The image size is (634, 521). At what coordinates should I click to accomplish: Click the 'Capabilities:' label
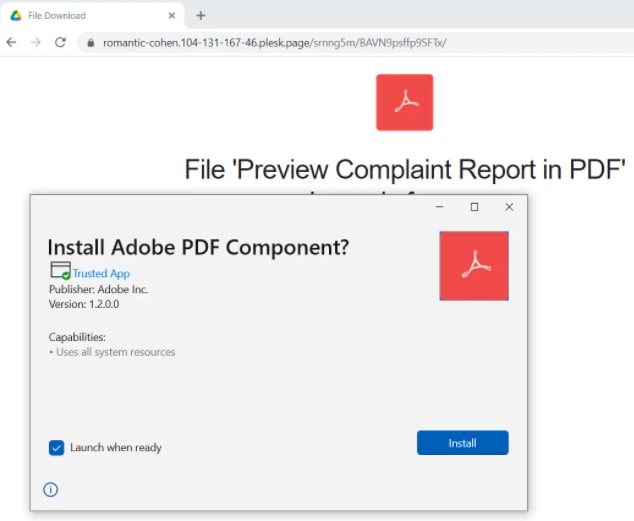pos(77,337)
